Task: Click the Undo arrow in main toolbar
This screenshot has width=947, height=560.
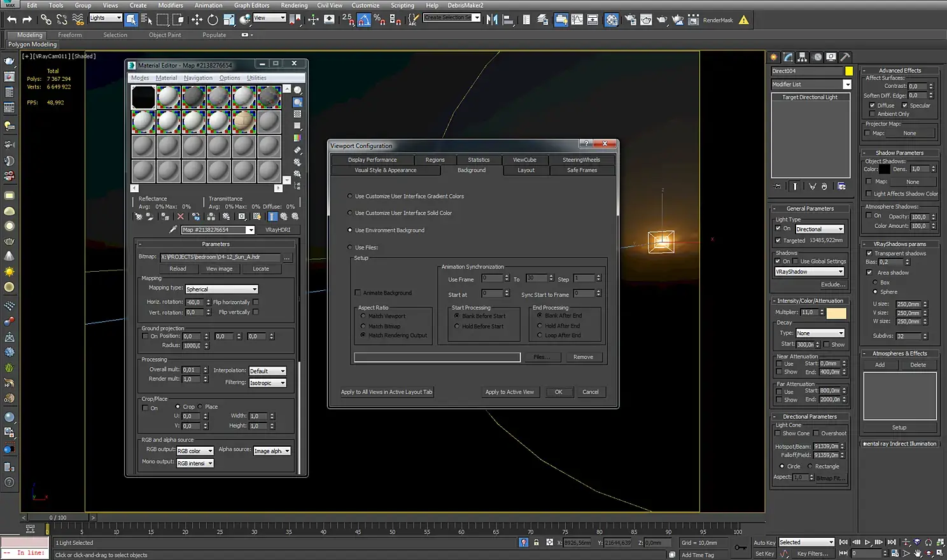Action: tap(11, 20)
